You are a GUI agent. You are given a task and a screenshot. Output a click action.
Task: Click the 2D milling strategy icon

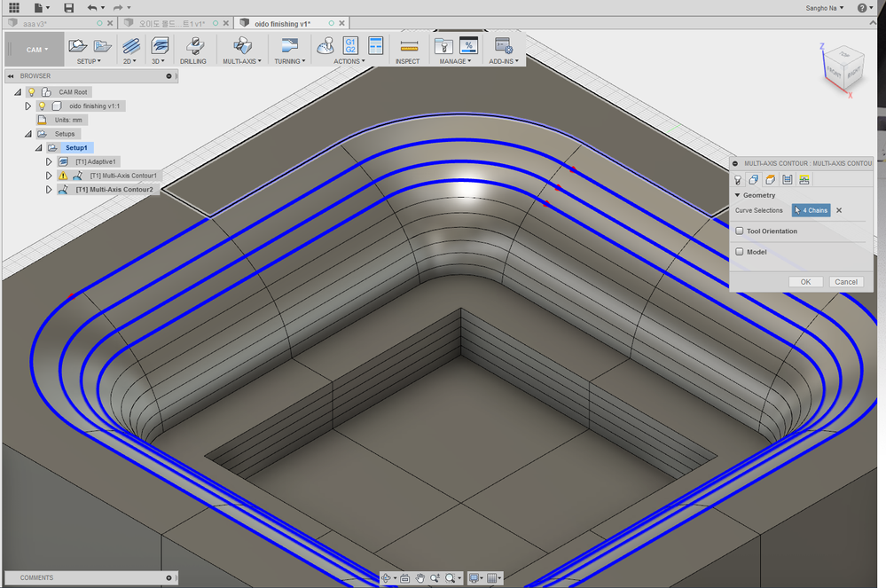click(130, 46)
